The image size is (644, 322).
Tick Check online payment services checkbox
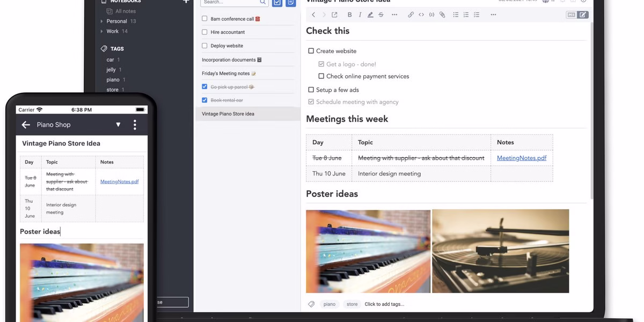coord(321,76)
